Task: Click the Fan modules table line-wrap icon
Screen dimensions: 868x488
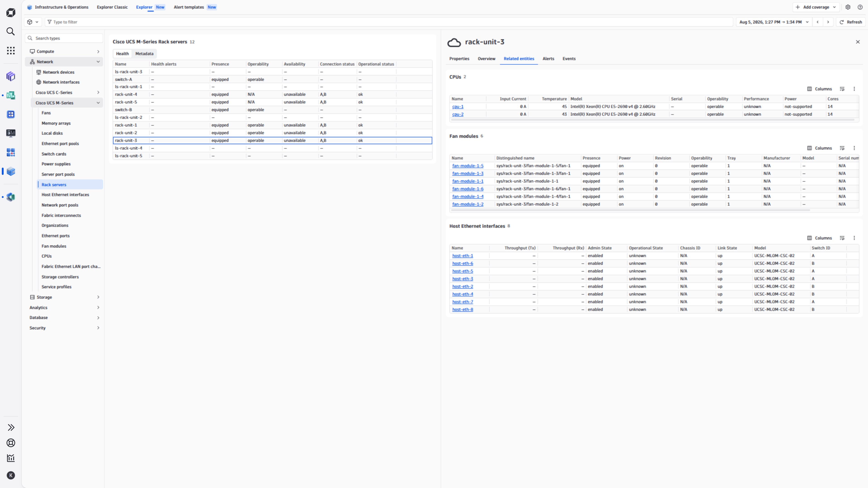Action: tap(842, 148)
